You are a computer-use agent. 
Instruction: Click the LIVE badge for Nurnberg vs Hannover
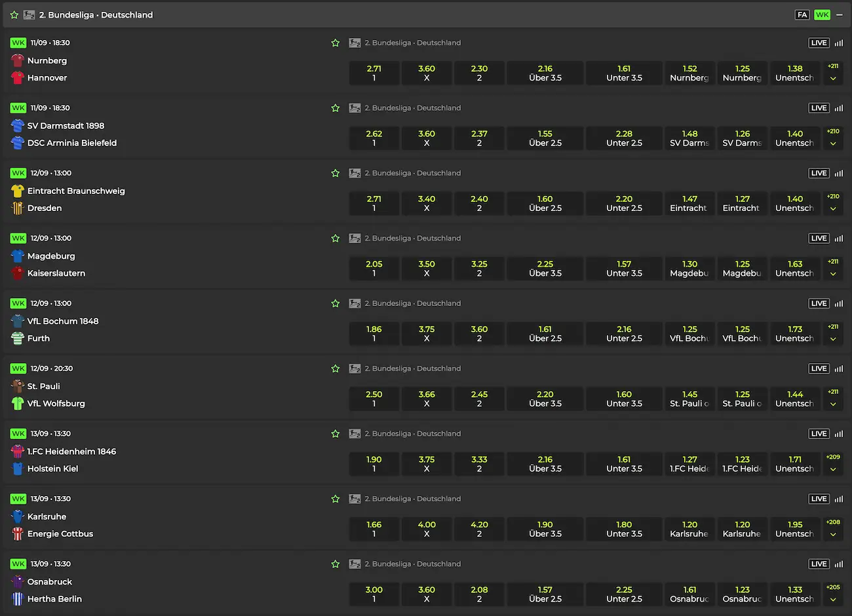(x=819, y=43)
